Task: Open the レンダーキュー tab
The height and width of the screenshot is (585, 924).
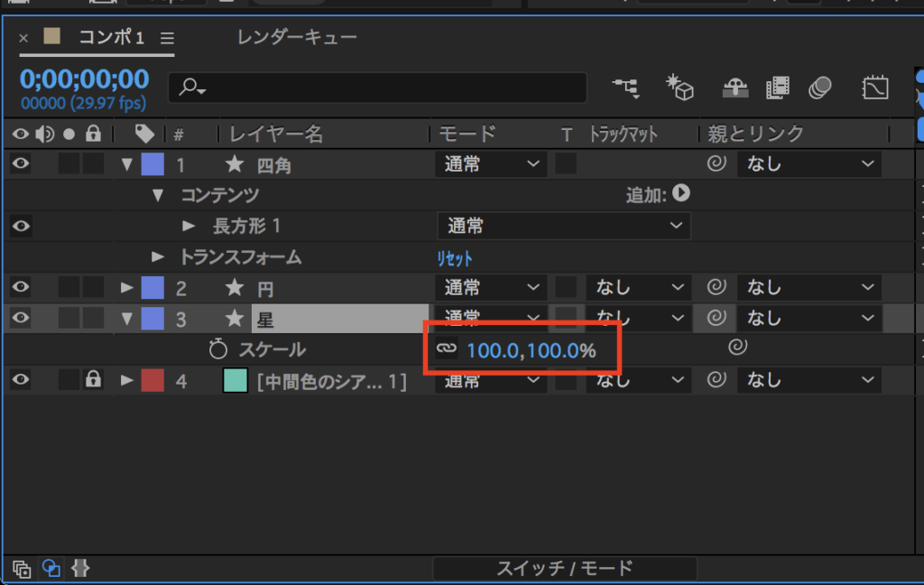Action: (x=297, y=37)
